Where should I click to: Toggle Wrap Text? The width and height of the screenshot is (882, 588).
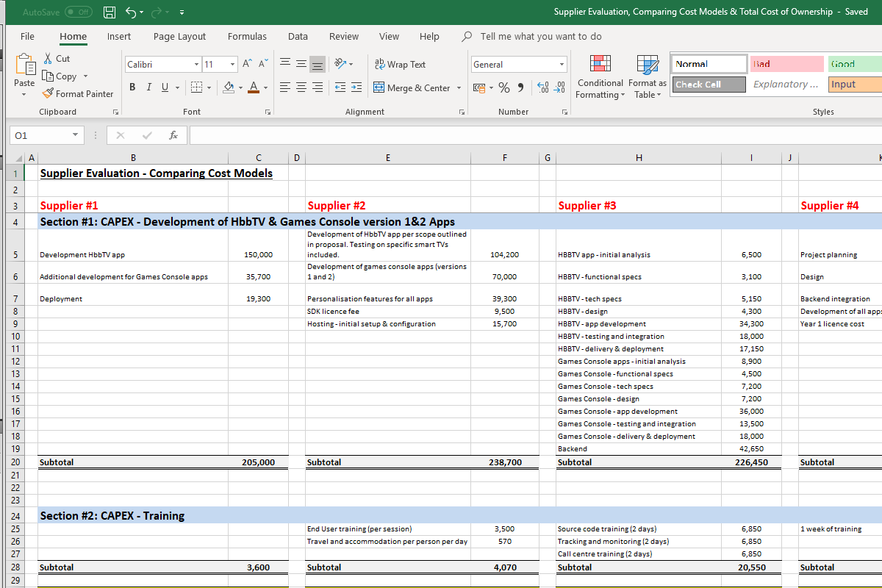click(400, 65)
